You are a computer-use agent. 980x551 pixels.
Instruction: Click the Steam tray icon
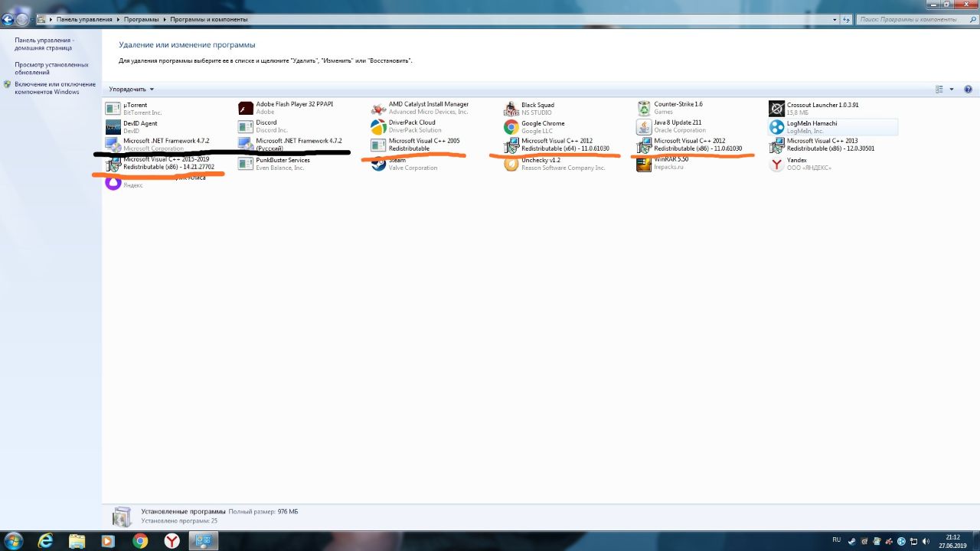851,541
